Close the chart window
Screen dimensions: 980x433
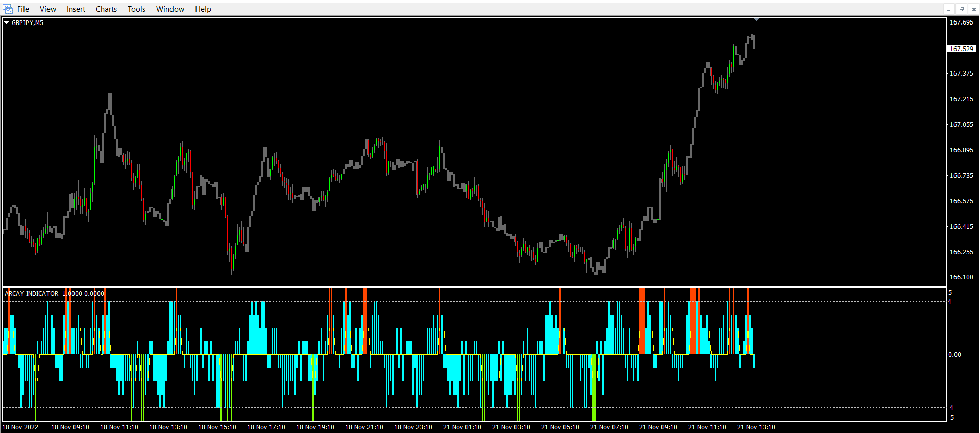[973, 9]
